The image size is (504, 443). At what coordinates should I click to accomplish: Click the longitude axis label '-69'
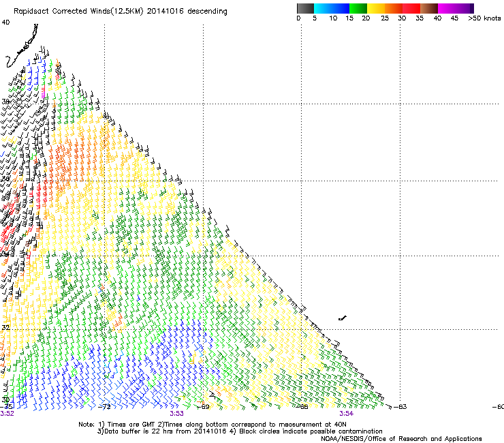click(203, 407)
